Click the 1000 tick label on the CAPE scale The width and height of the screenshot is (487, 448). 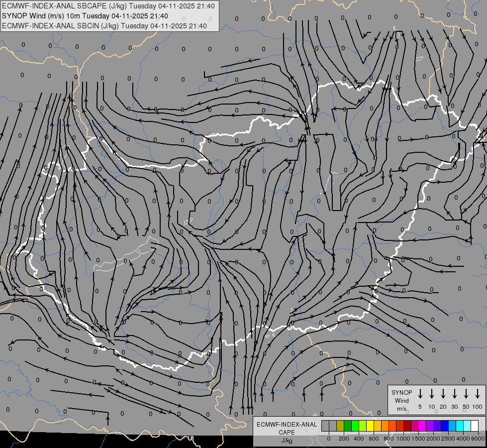pos(403,439)
